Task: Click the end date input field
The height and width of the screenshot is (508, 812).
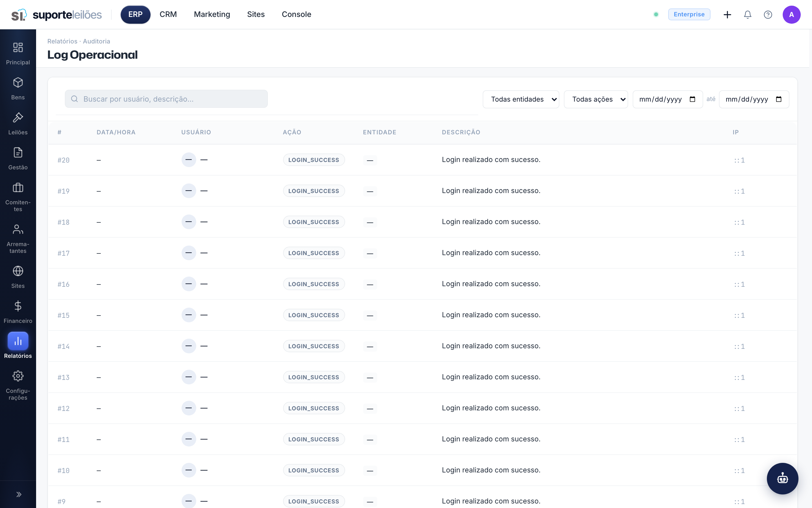Action: pyautogui.click(x=754, y=99)
